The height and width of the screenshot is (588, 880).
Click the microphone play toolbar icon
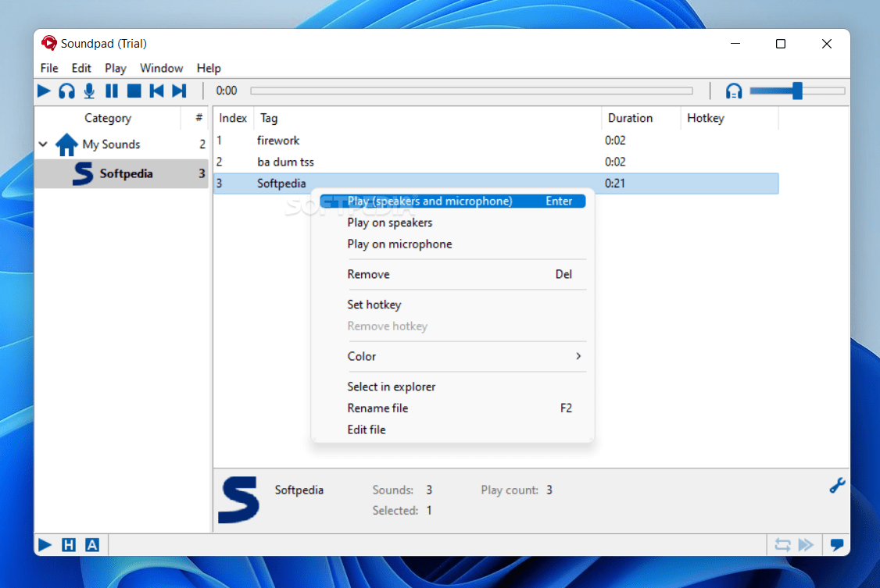coord(89,91)
